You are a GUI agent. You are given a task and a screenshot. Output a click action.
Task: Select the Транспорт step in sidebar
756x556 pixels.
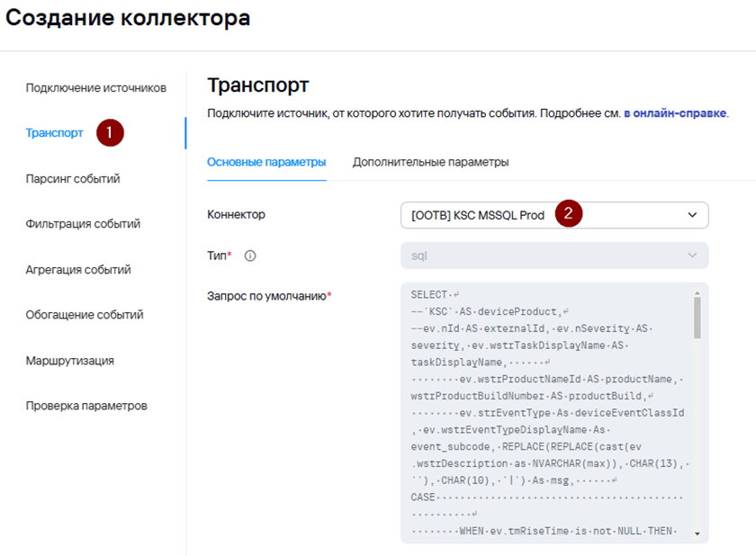click(x=55, y=132)
